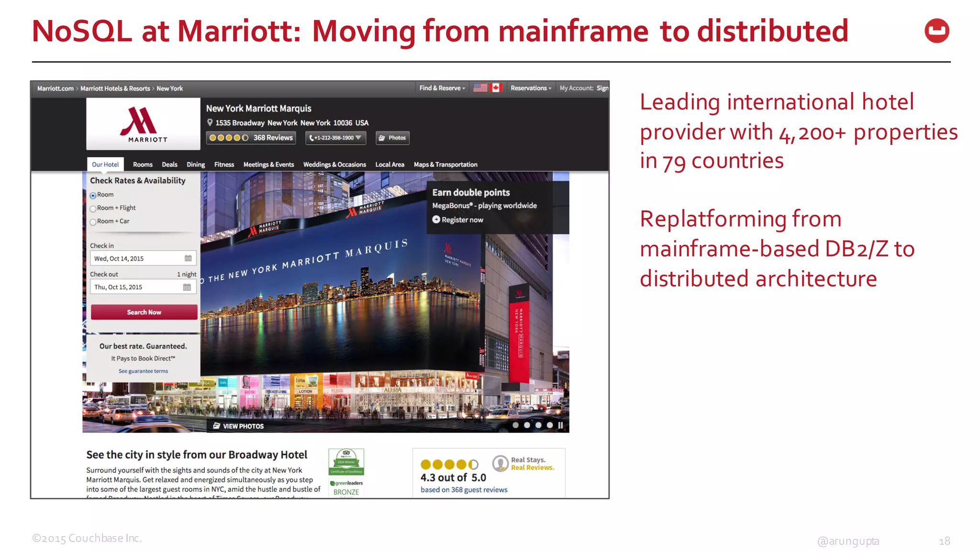Expand the phone number +1-212-398-1900 dropdown

click(x=335, y=138)
